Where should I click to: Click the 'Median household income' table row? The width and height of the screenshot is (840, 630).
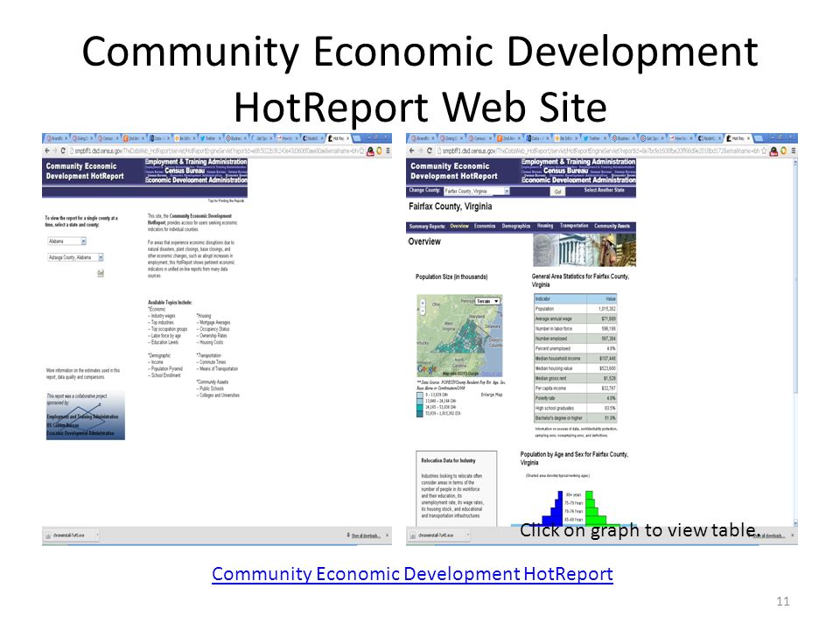coord(576,359)
